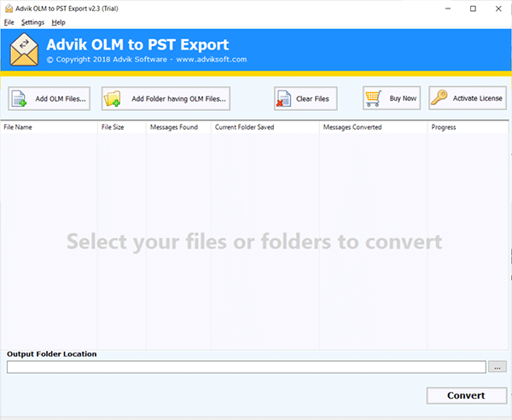Click the Buy Now button label
Viewport: 512px width, 420px height.
click(x=403, y=98)
